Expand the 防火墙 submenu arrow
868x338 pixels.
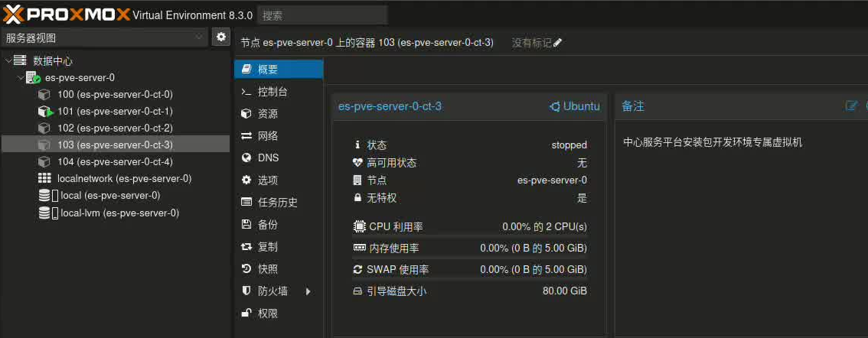[308, 291]
